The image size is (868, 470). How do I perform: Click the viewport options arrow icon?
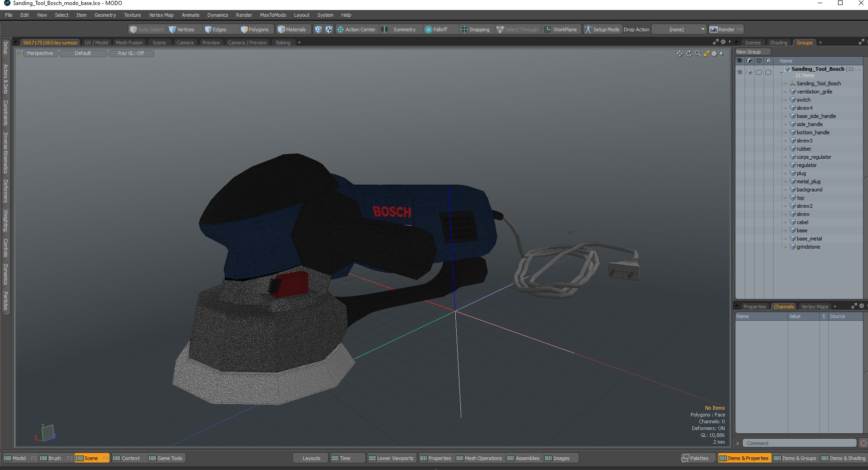721,54
